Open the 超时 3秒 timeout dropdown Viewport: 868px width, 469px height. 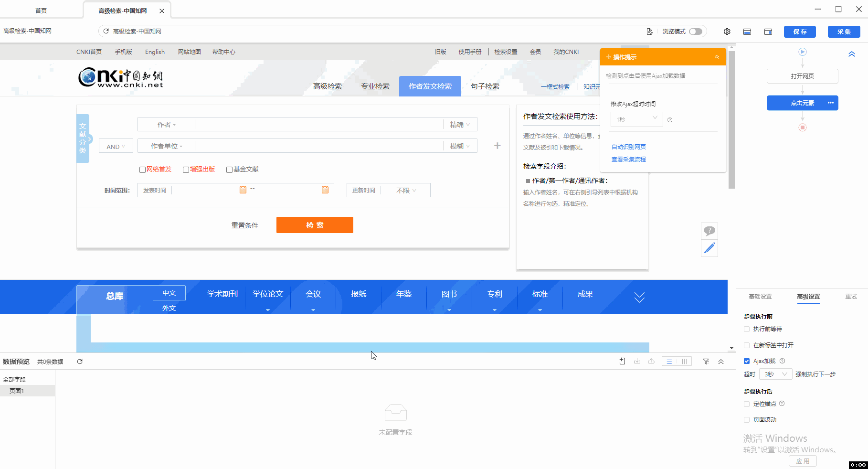click(x=775, y=374)
